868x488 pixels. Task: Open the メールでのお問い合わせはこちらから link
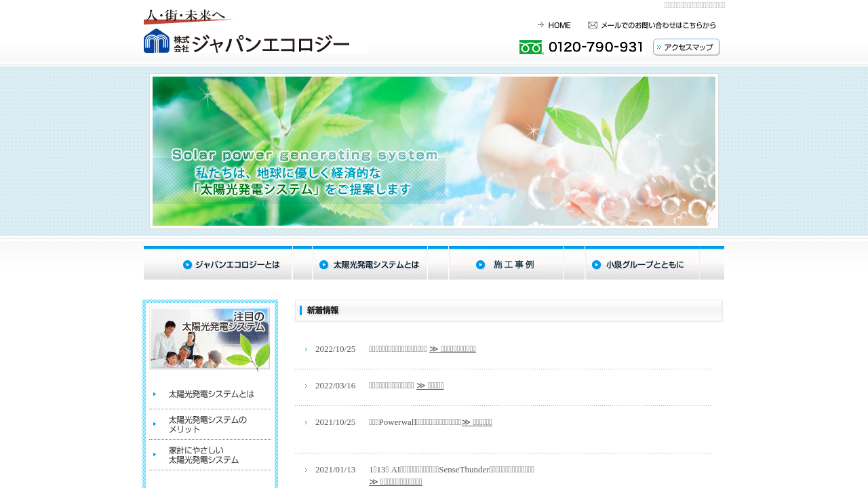658,25
